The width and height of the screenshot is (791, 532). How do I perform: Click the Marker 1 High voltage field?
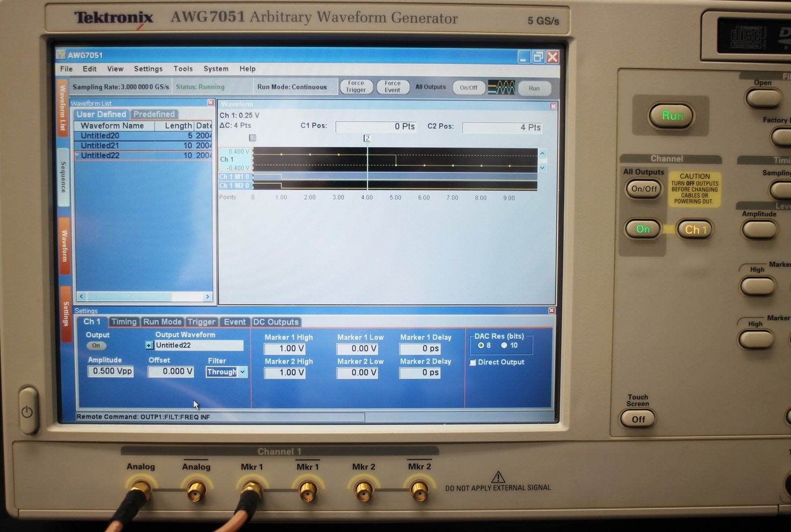pos(285,348)
